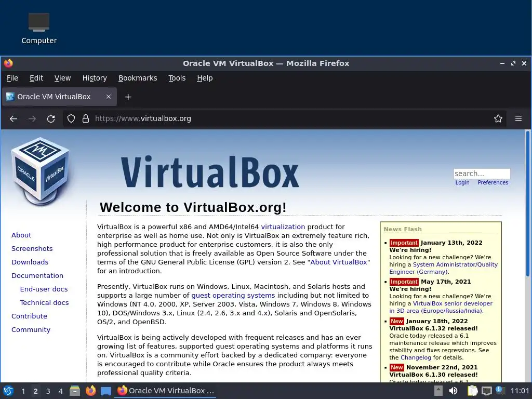Click the URL address bar
Image resolution: width=532 pixels, height=399 pixels.
click(x=284, y=118)
